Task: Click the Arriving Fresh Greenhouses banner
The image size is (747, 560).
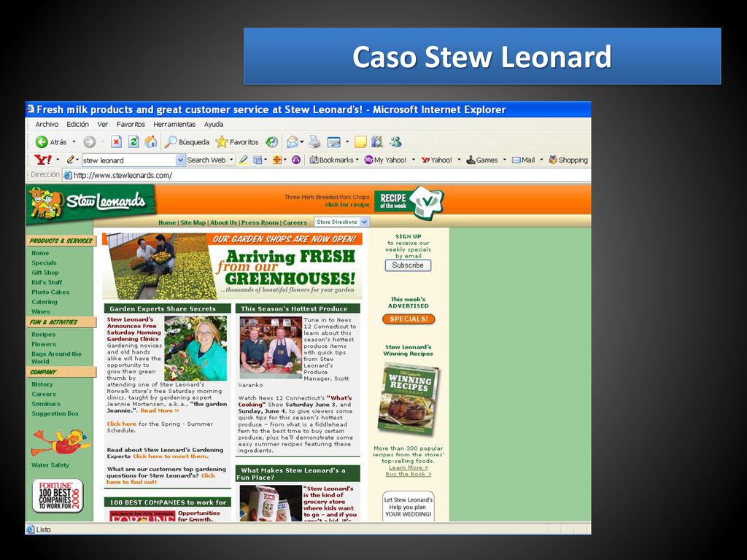Action: coord(232,265)
